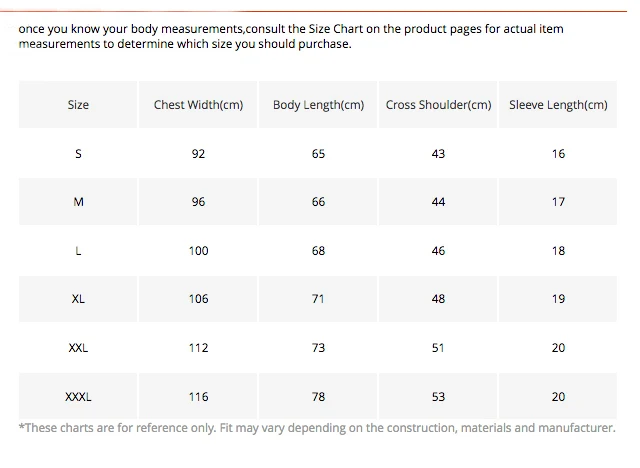Click the Size column header
The image size is (640, 468).
[x=78, y=105]
